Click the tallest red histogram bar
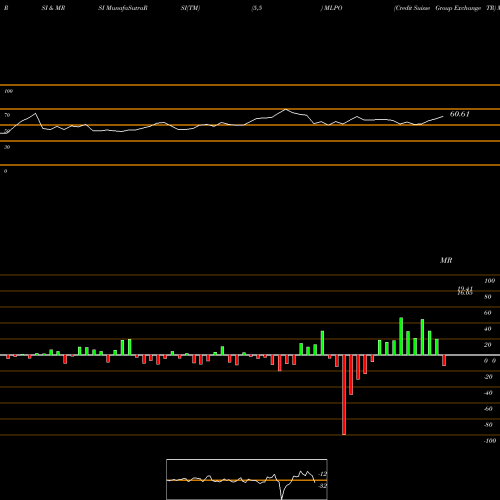This screenshot has width=500, height=500. (344, 395)
